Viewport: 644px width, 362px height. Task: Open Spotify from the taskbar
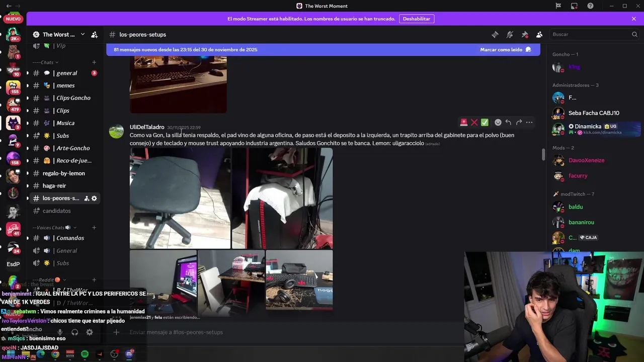85,354
